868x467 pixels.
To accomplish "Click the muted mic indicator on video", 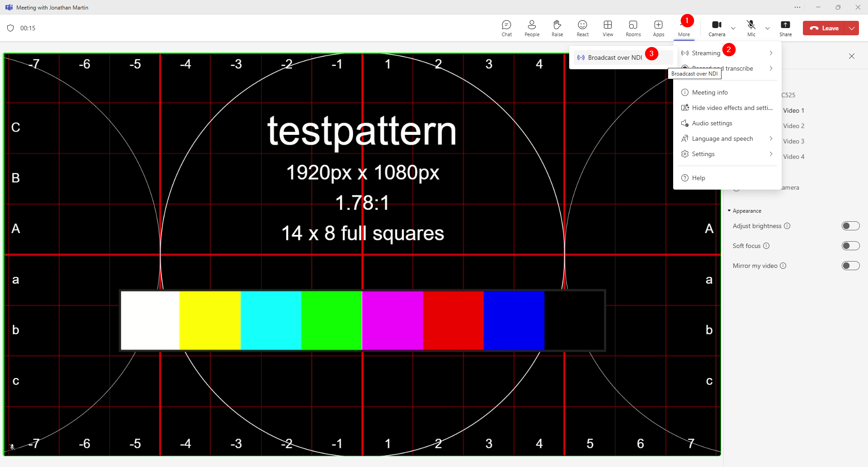I will [x=12, y=447].
